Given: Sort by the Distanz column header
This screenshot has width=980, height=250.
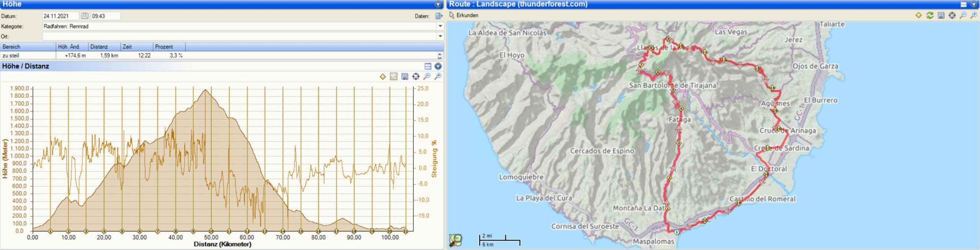Looking at the screenshot, I should 104,47.
